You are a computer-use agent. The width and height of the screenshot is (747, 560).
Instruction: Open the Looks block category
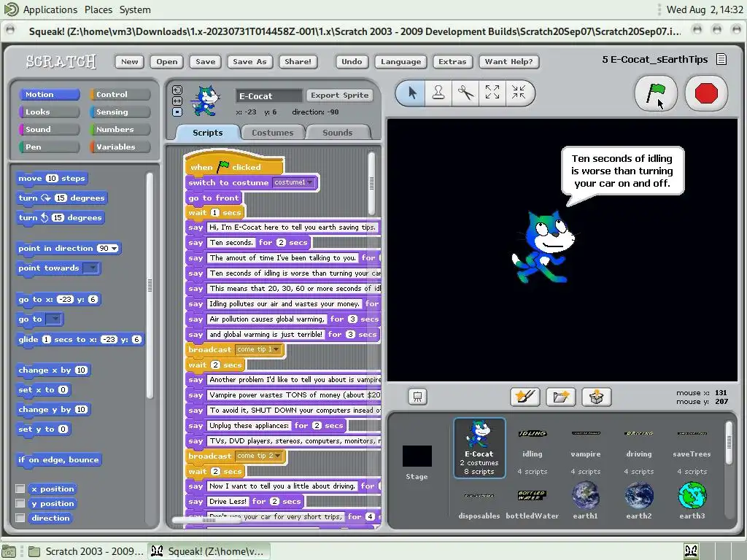coord(49,112)
